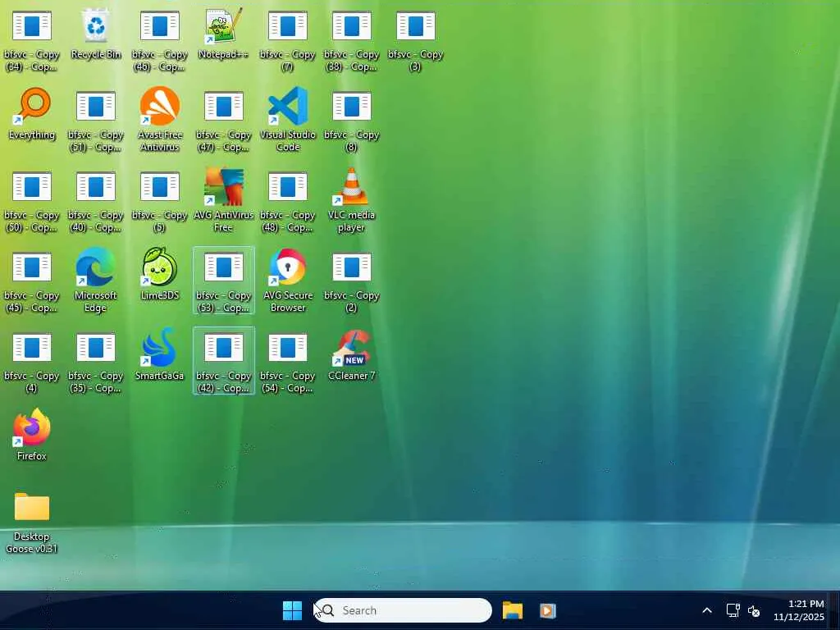Screen dimensions: 840x630
Task: Click the network status tray icon
Action: 733,610
